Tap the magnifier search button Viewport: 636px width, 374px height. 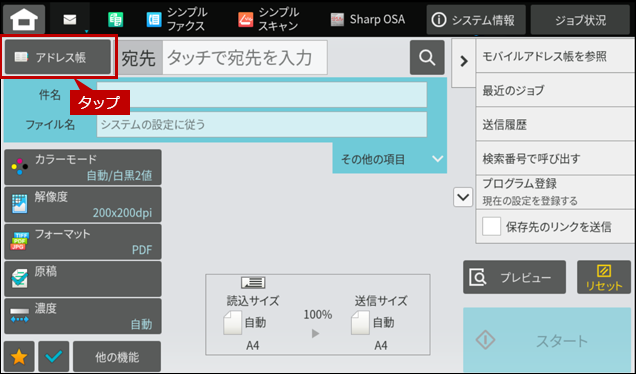tap(427, 58)
